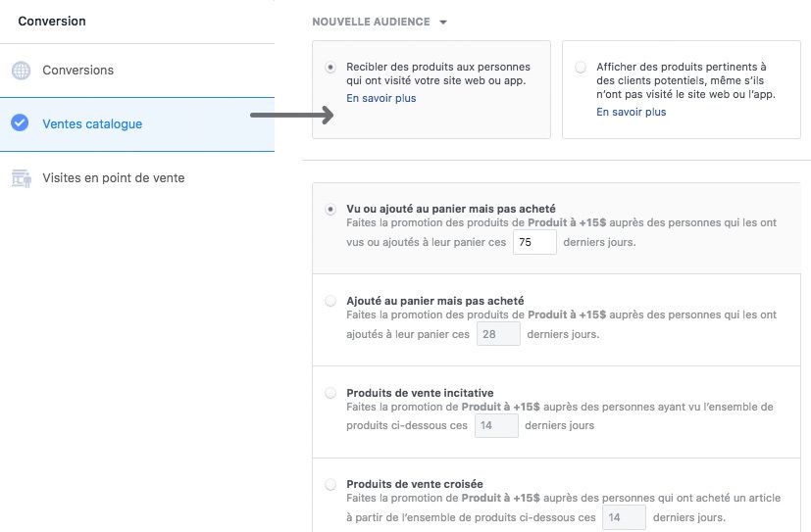Select Produits de vente croisée radio button
This screenshot has height=532, width=811.
pos(330,484)
